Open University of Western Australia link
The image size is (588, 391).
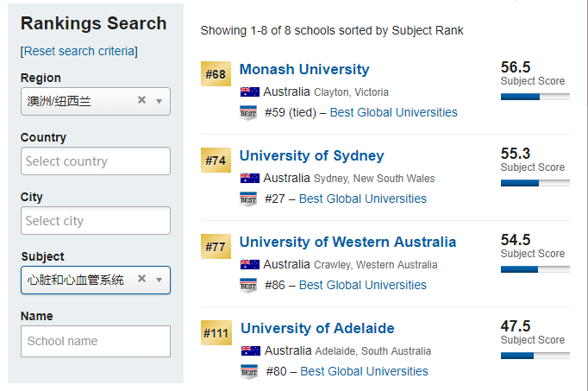click(347, 242)
